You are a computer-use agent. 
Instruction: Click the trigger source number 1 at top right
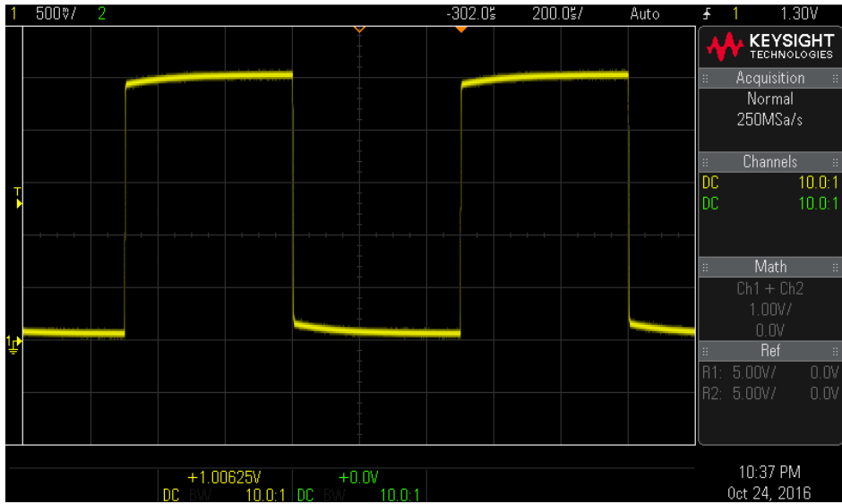pyautogui.click(x=735, y=14)
